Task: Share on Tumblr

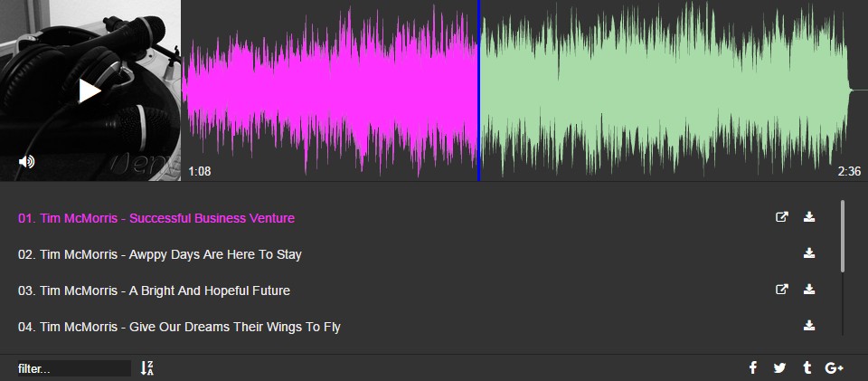Action: pyautogui.click(x=807, y=367)
